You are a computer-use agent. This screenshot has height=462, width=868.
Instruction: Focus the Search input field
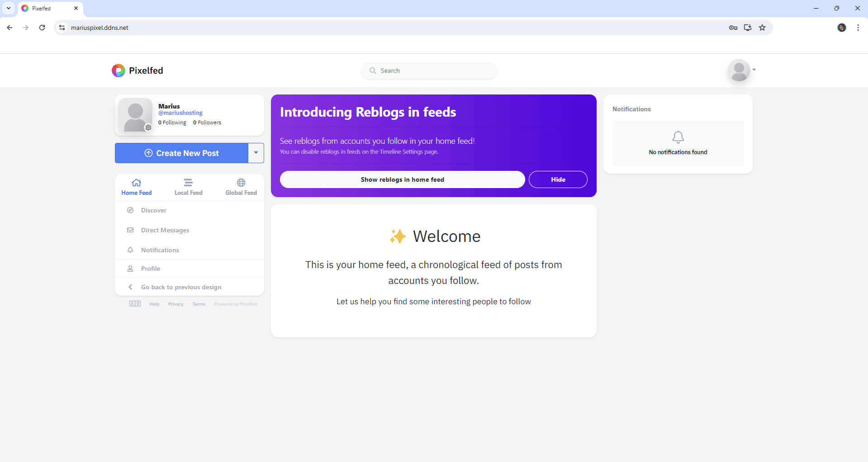tap(429, 71)
